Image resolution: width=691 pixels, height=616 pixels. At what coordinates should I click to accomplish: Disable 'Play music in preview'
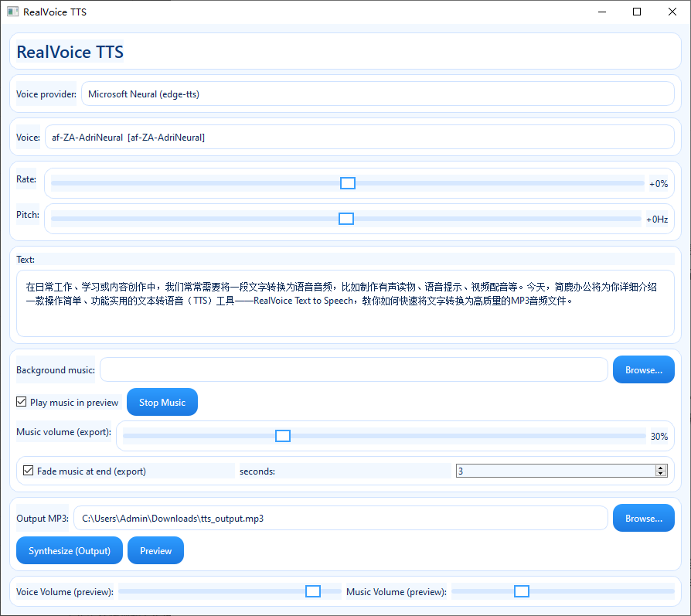click(x=19, y=402)
